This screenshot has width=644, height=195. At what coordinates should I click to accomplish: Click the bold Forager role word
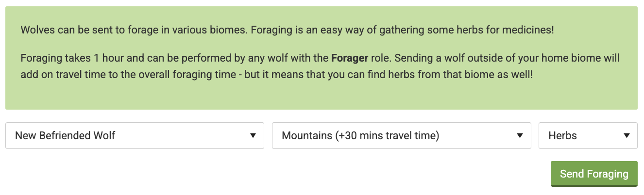coord(348,59)
